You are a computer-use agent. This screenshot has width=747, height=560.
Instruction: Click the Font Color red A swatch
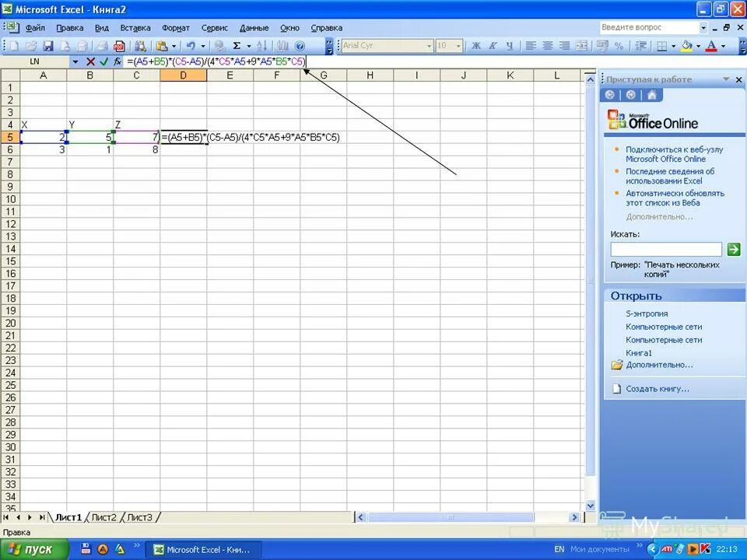711,46
